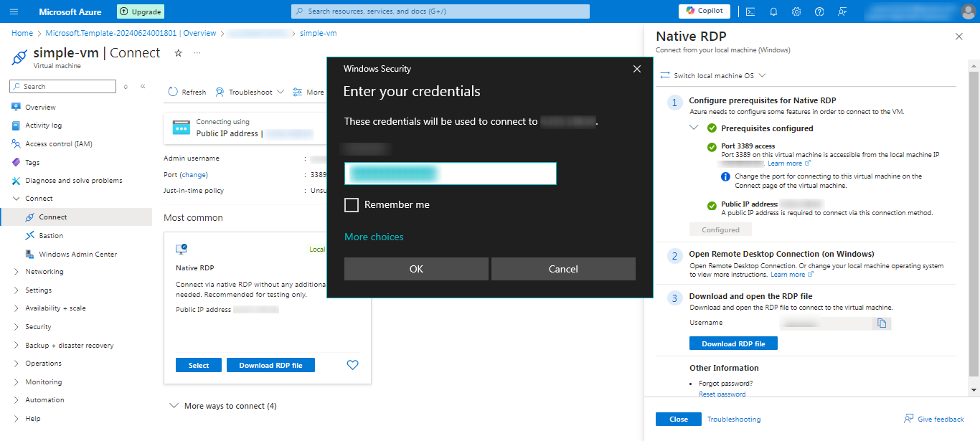980x441 pixels.
Task: Close the Windows Security dialog
Action: click(x=636, y=69)
